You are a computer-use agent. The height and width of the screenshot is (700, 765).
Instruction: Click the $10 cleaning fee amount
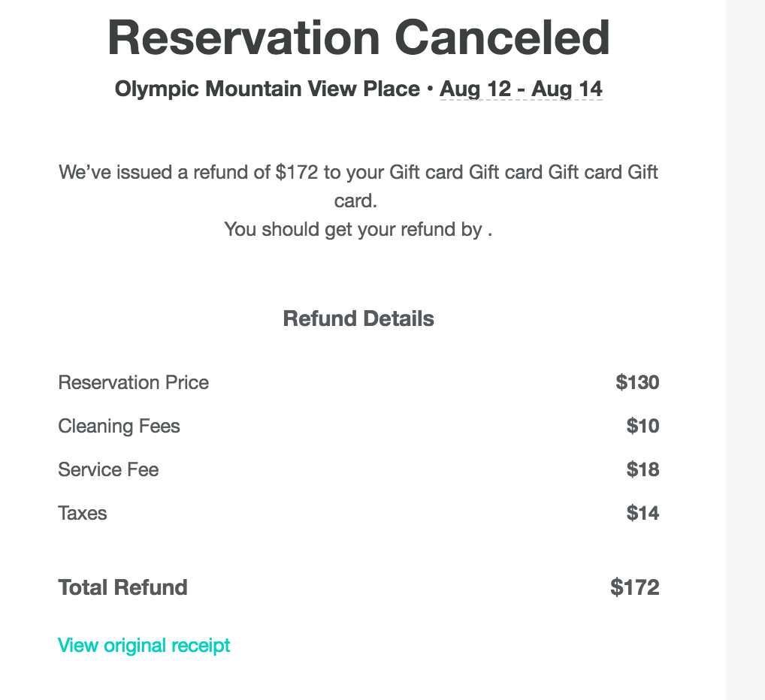[643, 426]
